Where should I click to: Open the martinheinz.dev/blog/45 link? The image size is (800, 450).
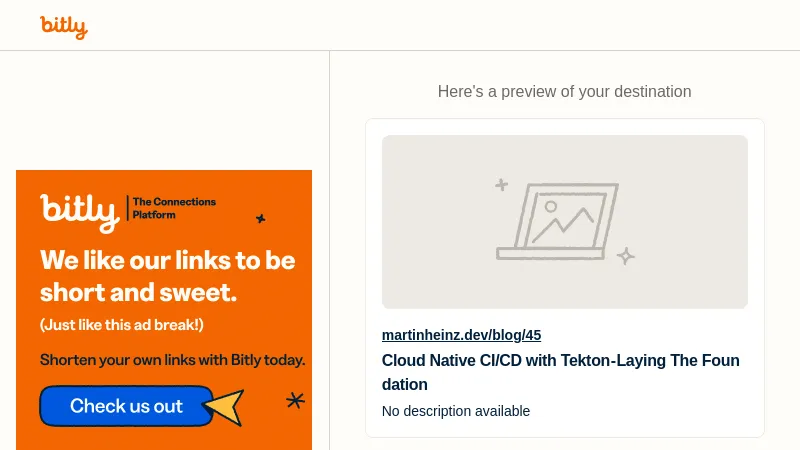(461, 335)
